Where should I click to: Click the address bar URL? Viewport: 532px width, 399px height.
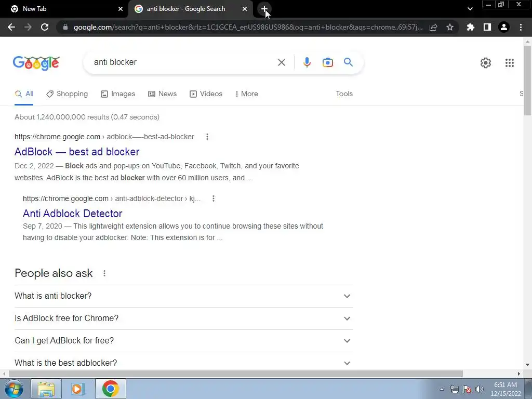click(248, 27)
